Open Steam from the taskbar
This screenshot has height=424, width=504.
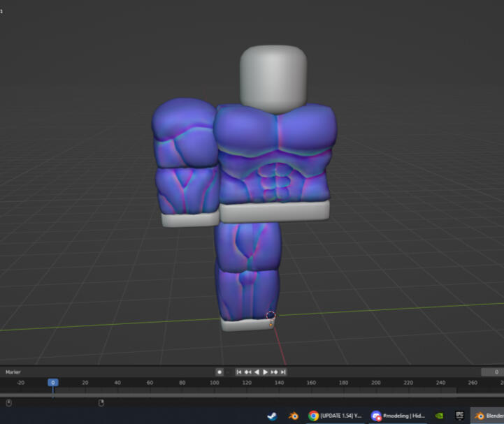point(271,416)
